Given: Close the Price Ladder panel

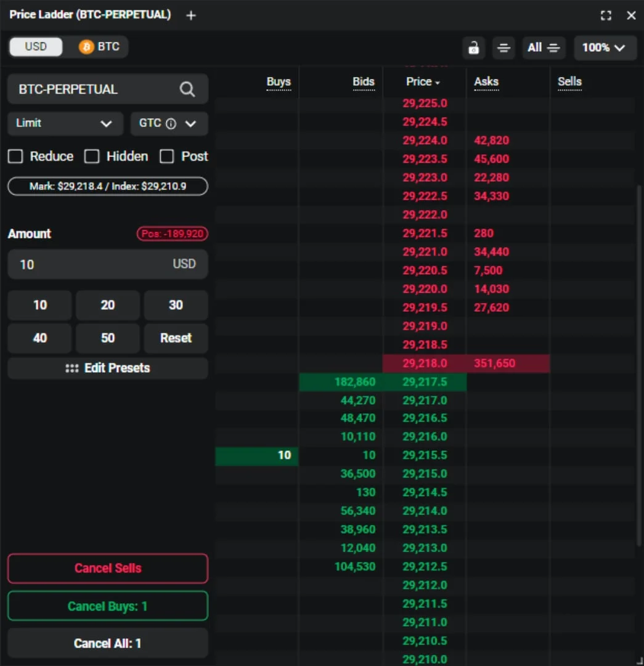Looking at the screenshot, I should 631,15.
